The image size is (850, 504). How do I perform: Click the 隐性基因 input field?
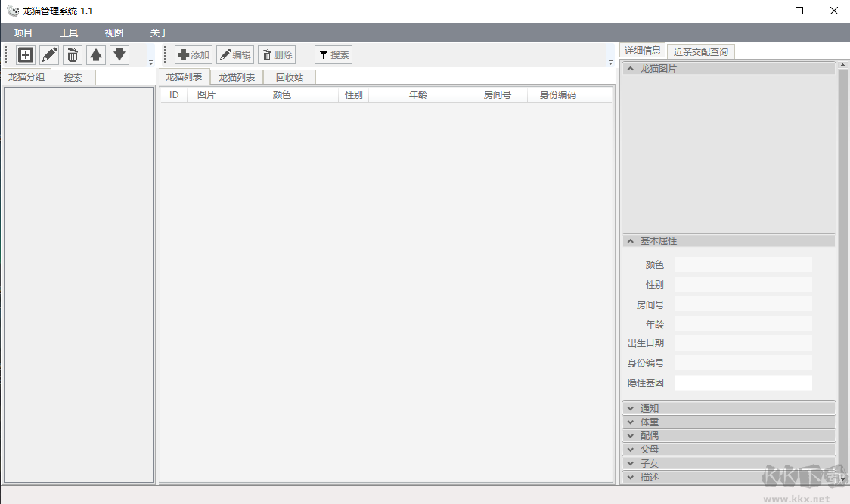pos(743,382)
